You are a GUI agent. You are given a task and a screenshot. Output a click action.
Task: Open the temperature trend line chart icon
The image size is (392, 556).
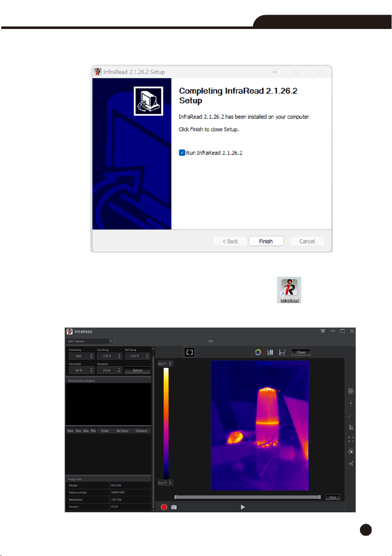tap(282, 352)
